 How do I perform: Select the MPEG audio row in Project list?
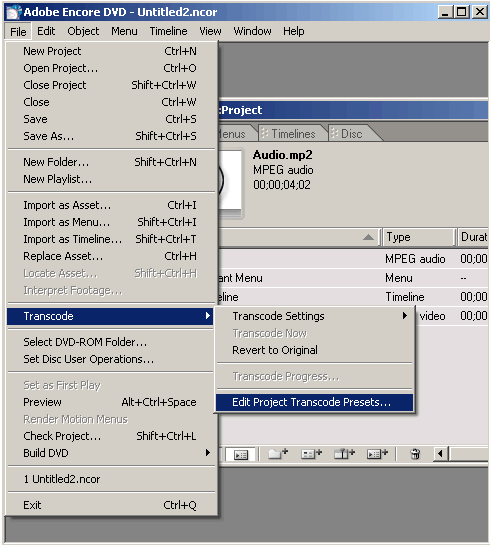tap(353, 259)
